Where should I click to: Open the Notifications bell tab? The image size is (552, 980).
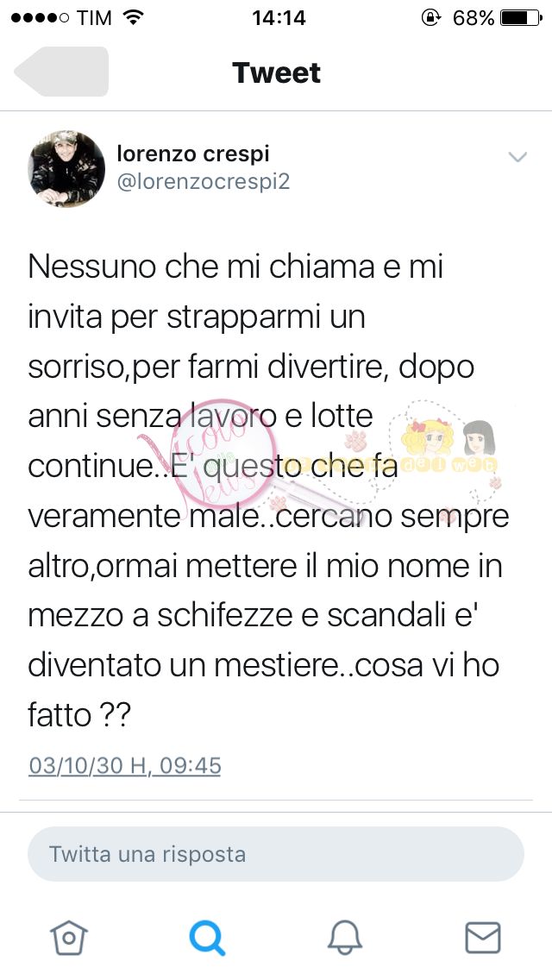(x=345, y=938)
